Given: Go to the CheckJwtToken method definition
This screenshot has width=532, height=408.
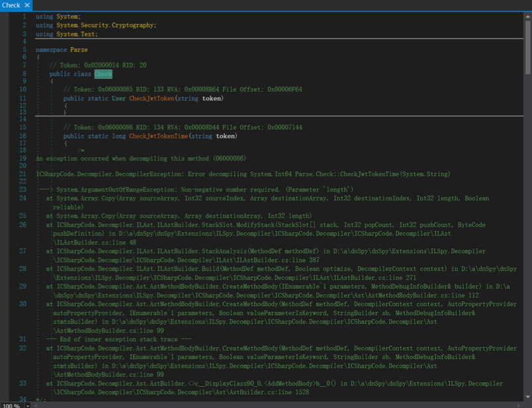Looking at the screenshot, I should [152, 99].
